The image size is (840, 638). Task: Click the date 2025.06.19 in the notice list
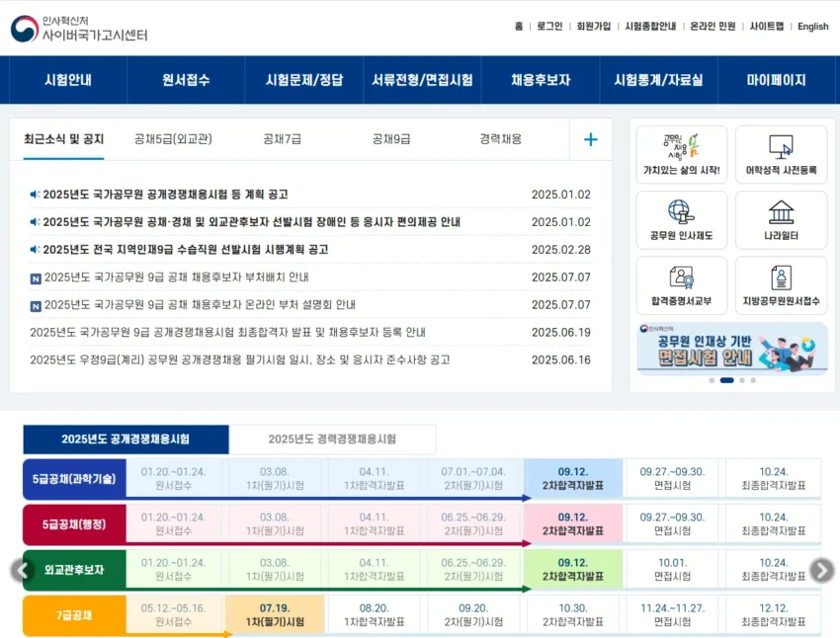(561, 333)
